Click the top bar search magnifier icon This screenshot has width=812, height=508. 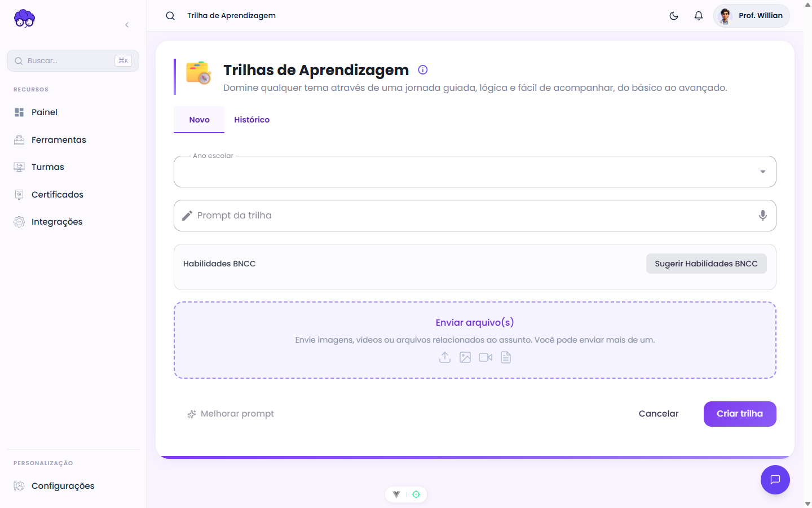coord(170,16)
